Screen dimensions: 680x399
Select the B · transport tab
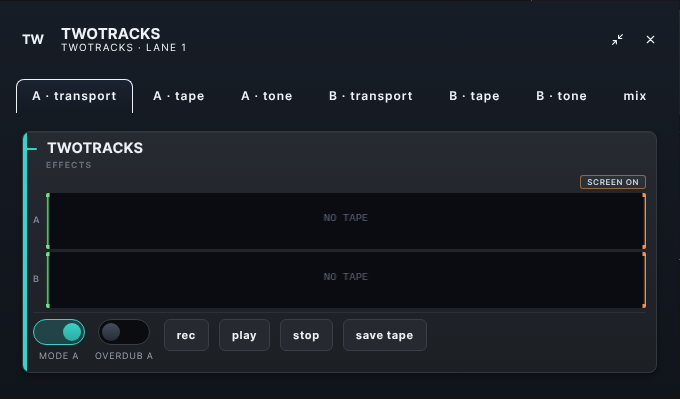[371, 96]
